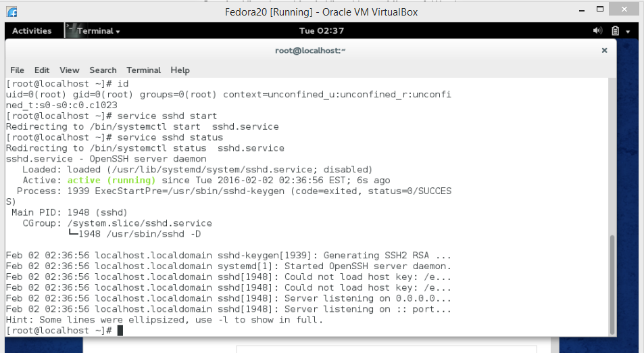This screenshot has height=353, width=644.
Task: Open the View menu
Action: pos(70,70)
